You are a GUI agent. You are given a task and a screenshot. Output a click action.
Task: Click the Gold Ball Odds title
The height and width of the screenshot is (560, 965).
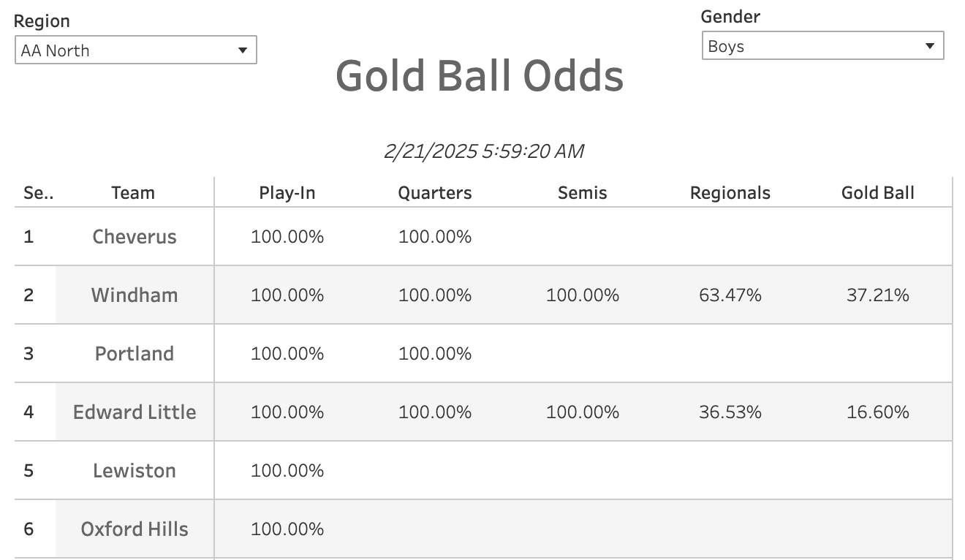pos(480,75)
